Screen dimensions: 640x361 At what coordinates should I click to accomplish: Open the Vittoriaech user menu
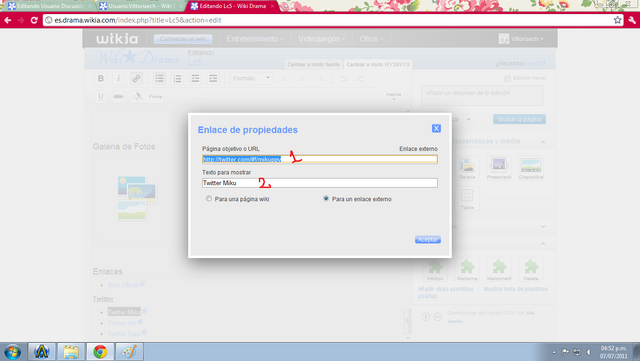(x=522, y=39)
